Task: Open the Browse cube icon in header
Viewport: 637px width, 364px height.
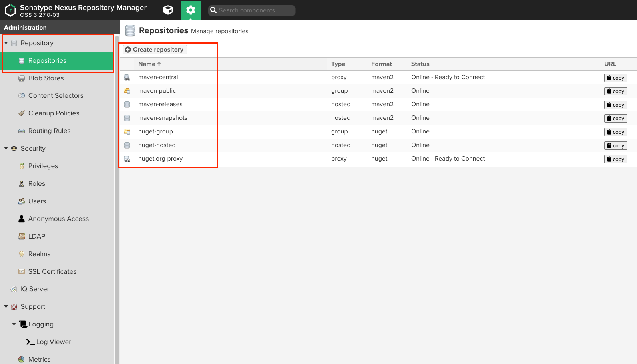Action: click(x=168, y=10)
